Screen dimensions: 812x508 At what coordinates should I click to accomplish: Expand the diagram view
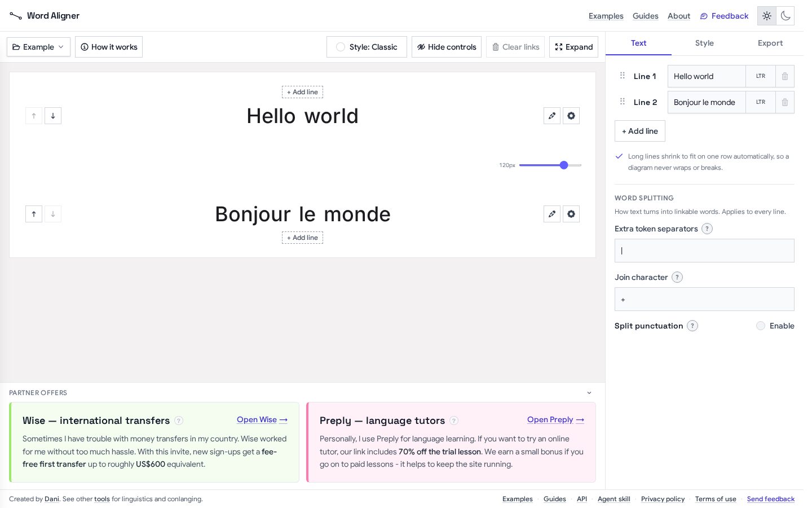click(x=573, y=47)
